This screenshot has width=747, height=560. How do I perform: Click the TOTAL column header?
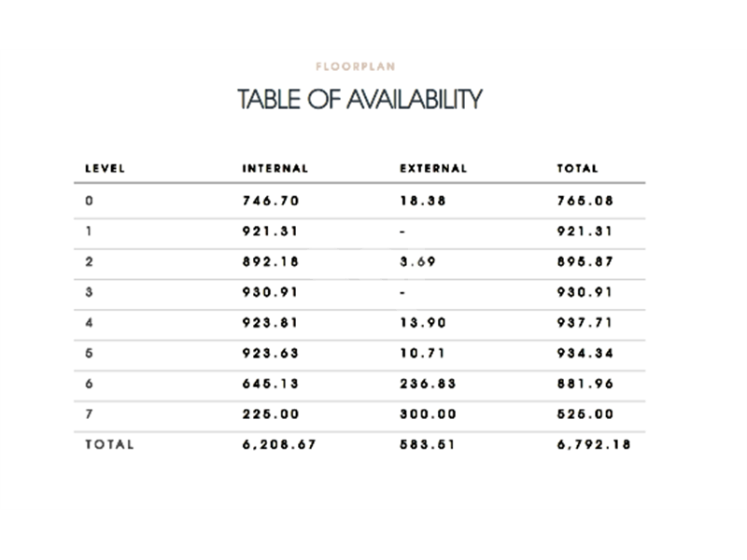pos(578,169)
